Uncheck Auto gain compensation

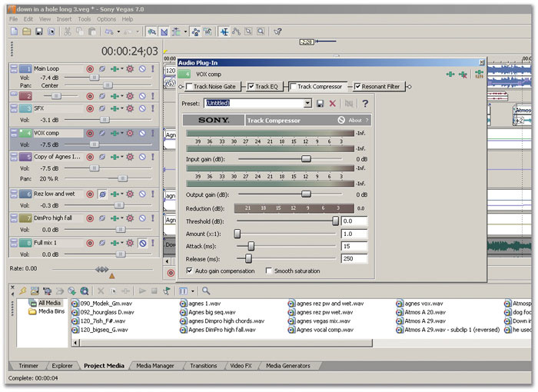[189, 271]
